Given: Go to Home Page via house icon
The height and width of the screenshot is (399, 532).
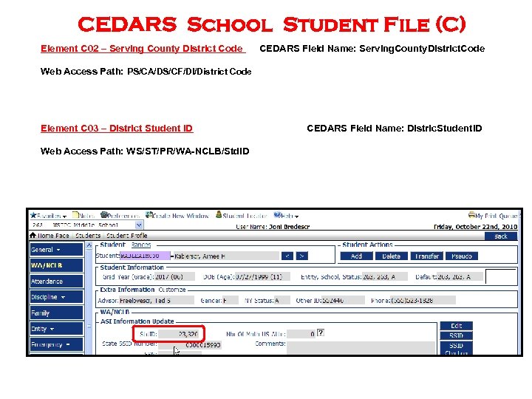Looking at the screenshot, I should tap(50, 236).
